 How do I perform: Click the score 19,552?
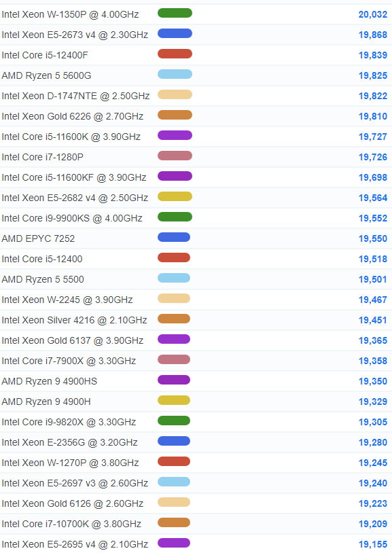(x=373, y=218)
